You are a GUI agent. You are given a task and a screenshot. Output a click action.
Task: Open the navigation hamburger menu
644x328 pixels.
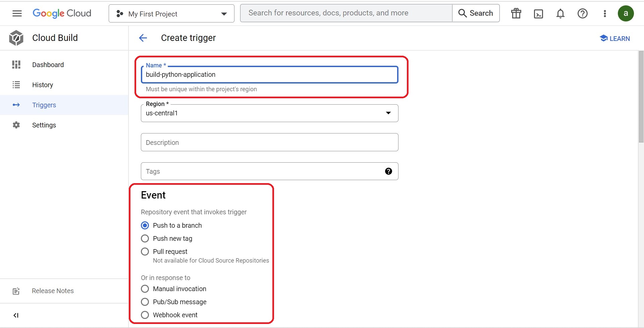pos(16,13)
